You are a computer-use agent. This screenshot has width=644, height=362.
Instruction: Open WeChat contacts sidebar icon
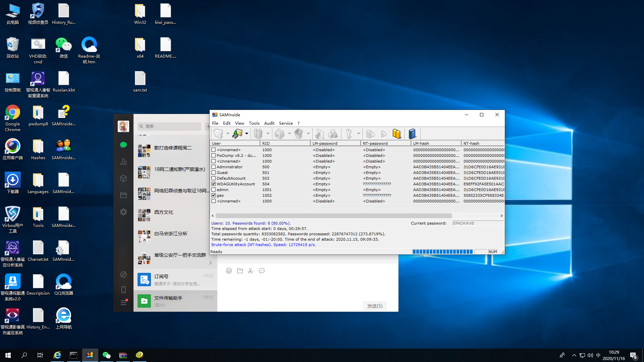123,162
